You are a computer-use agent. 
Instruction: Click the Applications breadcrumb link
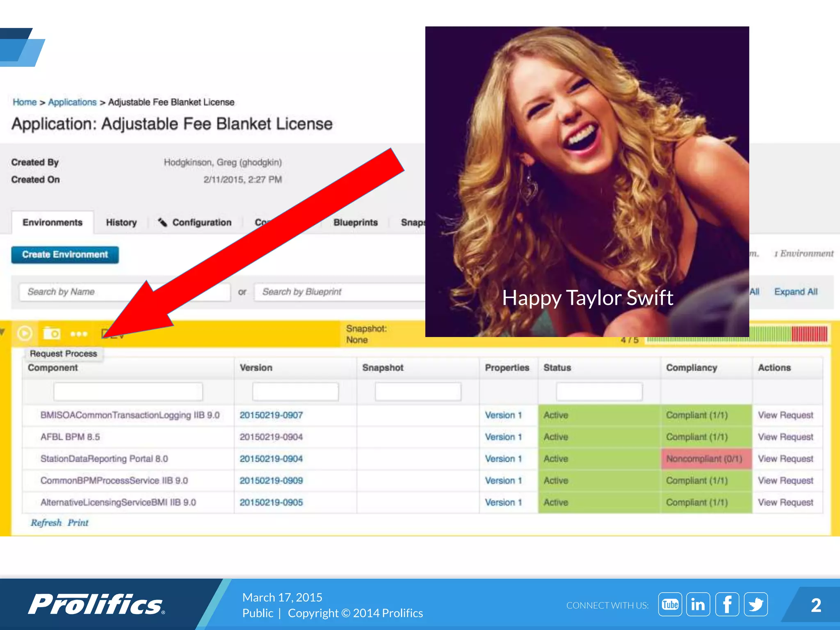(72, 102)
